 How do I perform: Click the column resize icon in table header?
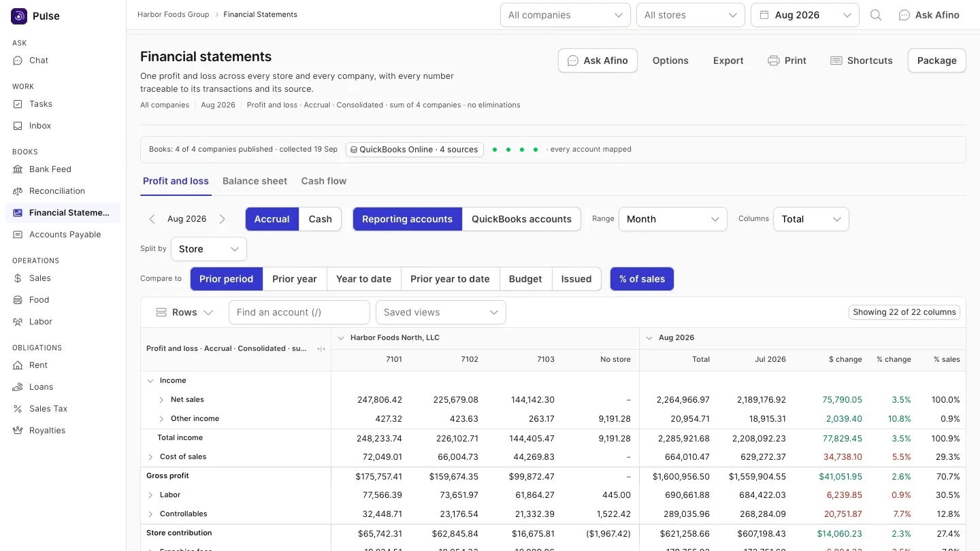tap(321, 349)
